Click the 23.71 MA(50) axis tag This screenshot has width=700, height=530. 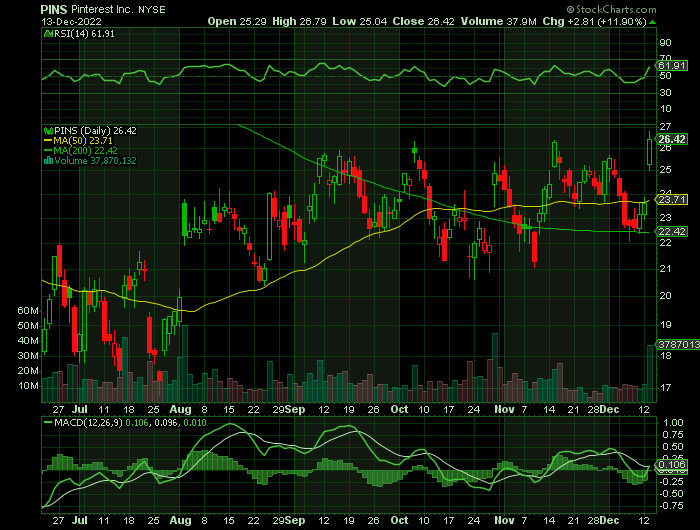click(672, 200)
